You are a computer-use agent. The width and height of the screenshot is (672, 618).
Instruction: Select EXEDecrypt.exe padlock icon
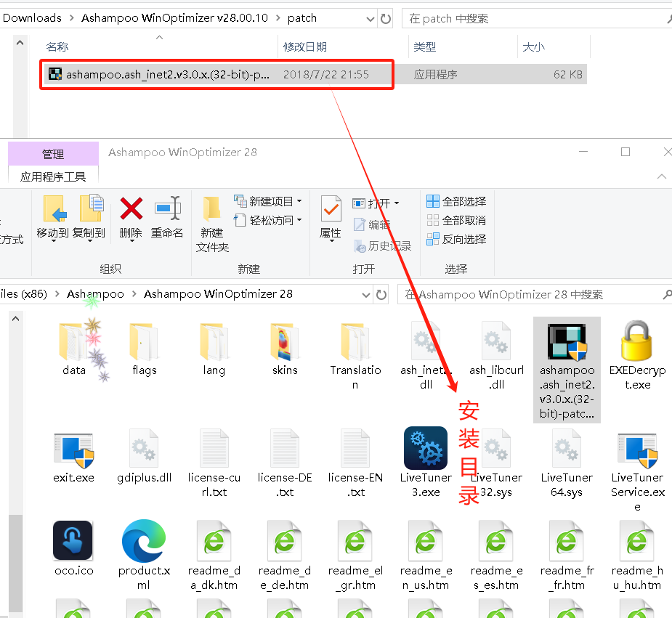tap(637, 342)
